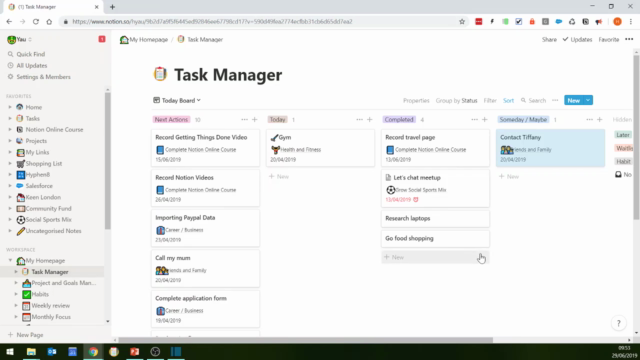
Task: Open Record Getting Things Done Video card
Action: click(x=205, y=148)
